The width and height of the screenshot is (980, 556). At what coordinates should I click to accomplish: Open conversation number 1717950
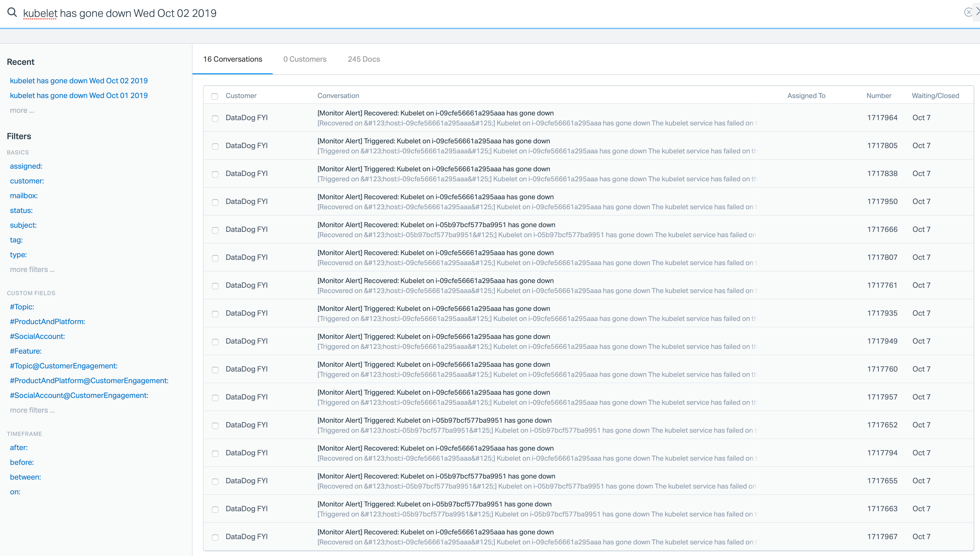point(588,202)
